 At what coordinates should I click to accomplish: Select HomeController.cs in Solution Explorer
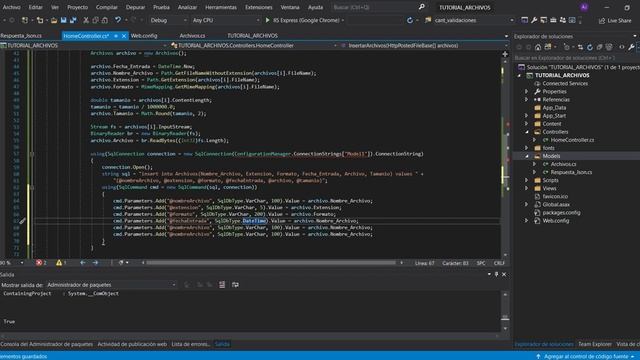point(572,140)
